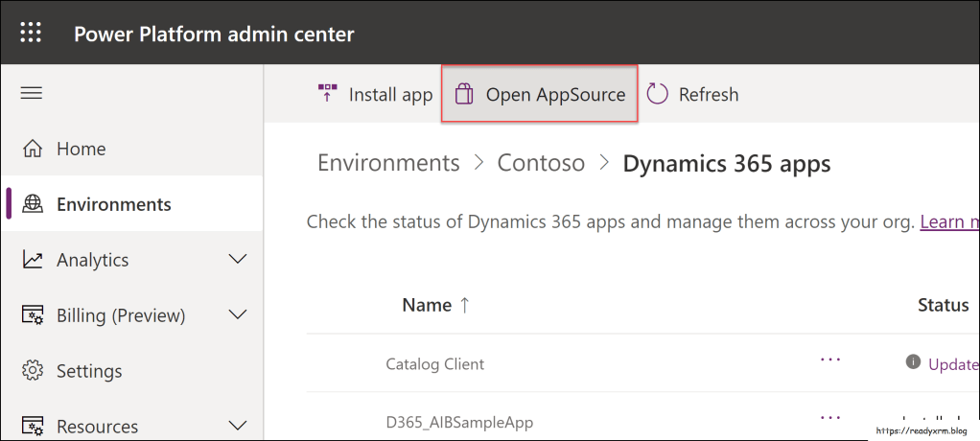The height and width of the screenshot is (441, 980).
Task: Collapse the navigation hamburger menu
Action: (32, 93)
